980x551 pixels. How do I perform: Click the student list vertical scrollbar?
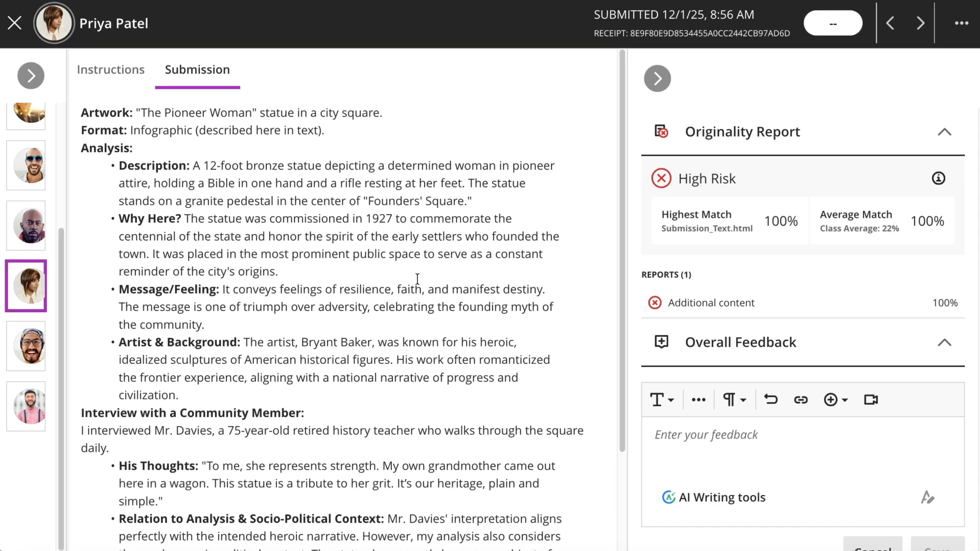click(x=61, y=388)
